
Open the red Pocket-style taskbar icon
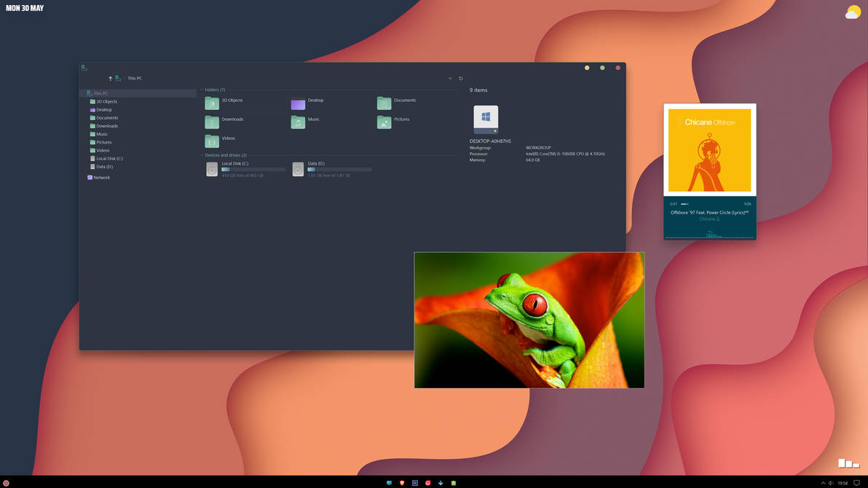[428, 483]
